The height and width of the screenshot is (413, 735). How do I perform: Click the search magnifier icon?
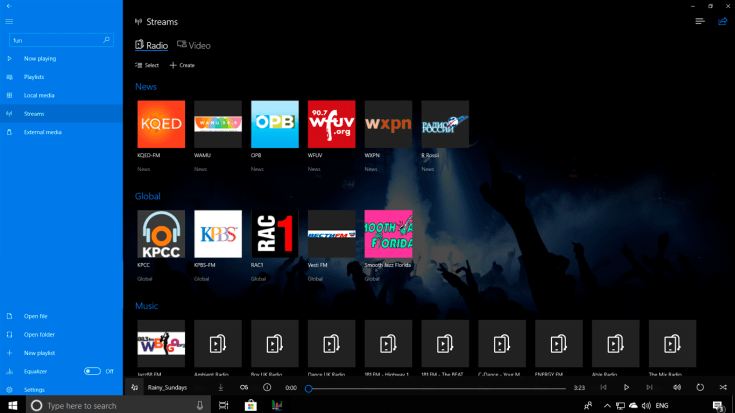pos(107,40)
